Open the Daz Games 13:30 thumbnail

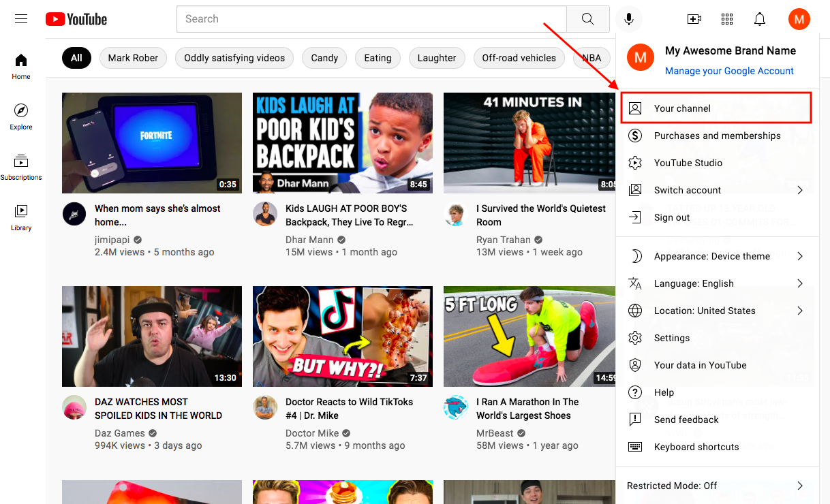coord(152,336)
